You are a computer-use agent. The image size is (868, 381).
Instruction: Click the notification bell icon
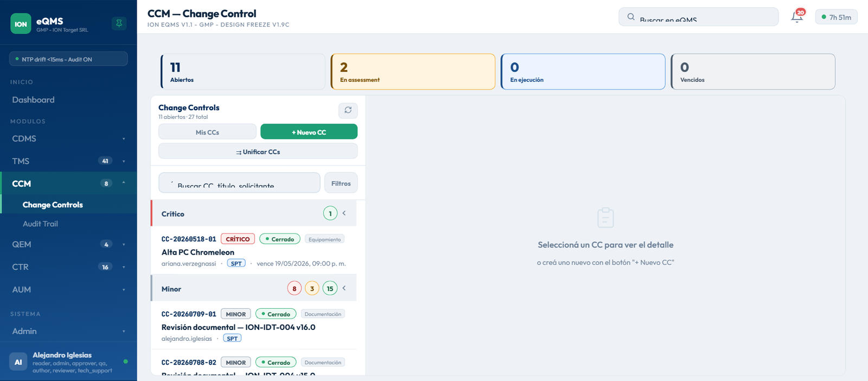796,17
